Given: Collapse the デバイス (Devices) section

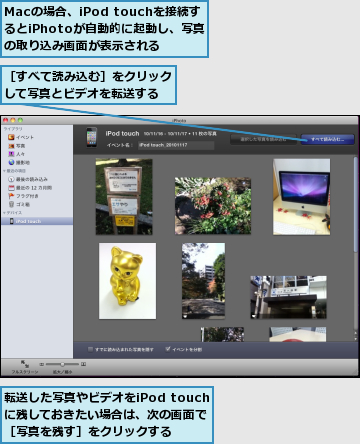Looking at the screenshot, I should [x=5, y=213].
